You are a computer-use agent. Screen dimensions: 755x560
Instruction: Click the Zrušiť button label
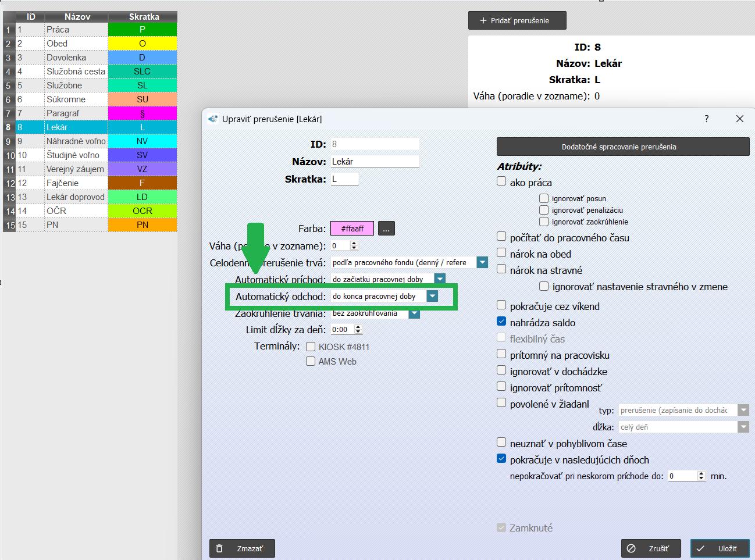[x=658, y=548]
